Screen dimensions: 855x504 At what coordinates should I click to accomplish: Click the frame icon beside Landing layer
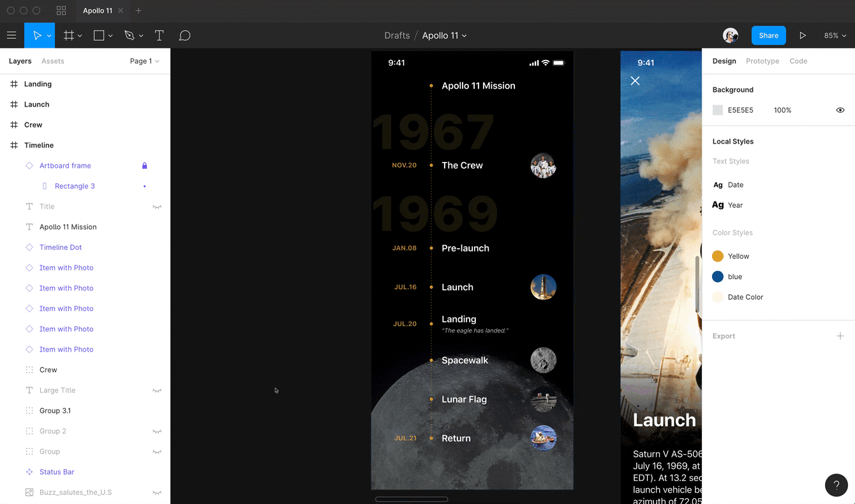[x=14, y=84]
